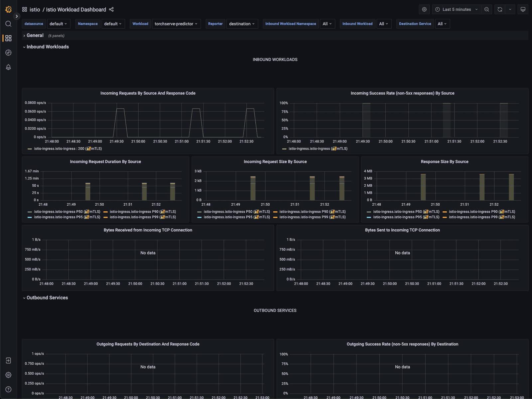
Task: Open the Explore compass icon
Action: (x=9, y=53)
